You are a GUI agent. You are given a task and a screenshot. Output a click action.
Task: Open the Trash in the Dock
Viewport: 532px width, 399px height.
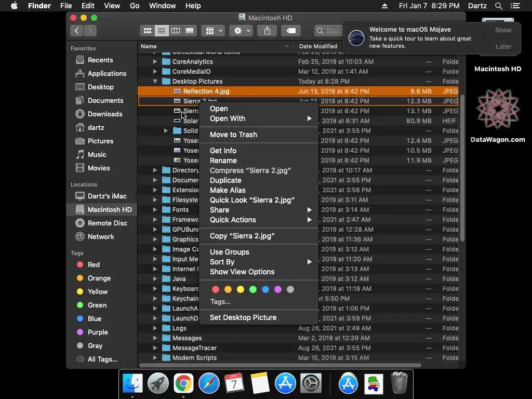point(399,384)
